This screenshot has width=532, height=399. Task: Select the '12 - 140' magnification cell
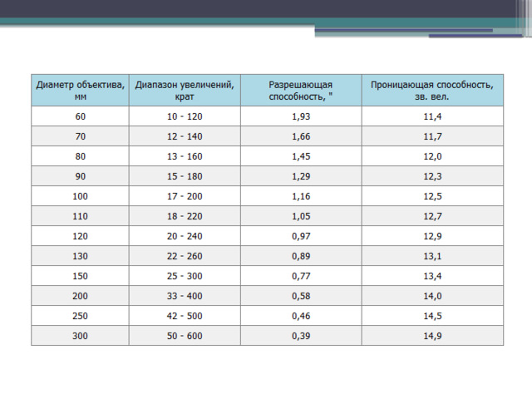click(x=185, y=136)
